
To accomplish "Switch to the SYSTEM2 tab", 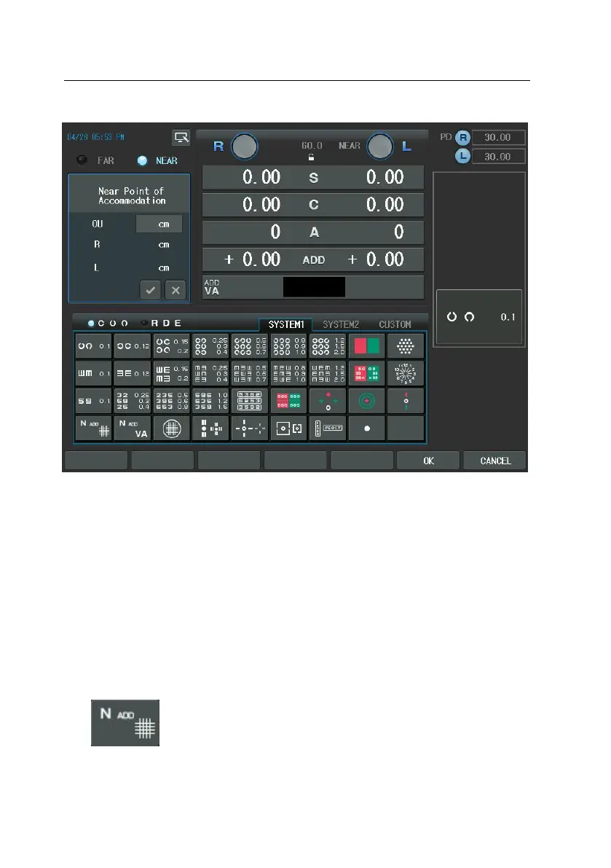I will 341,324.
